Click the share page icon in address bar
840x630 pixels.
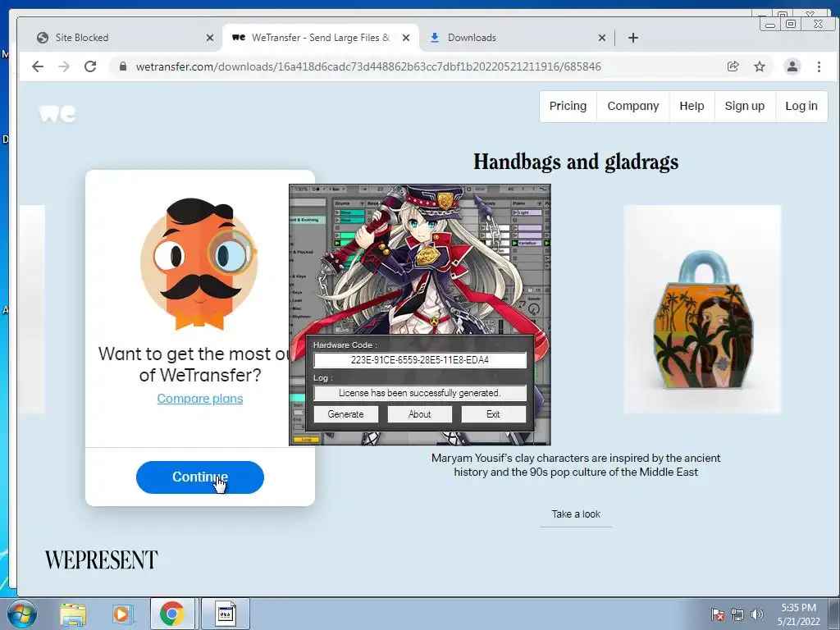pyautogui.click(x=733, y=66)
